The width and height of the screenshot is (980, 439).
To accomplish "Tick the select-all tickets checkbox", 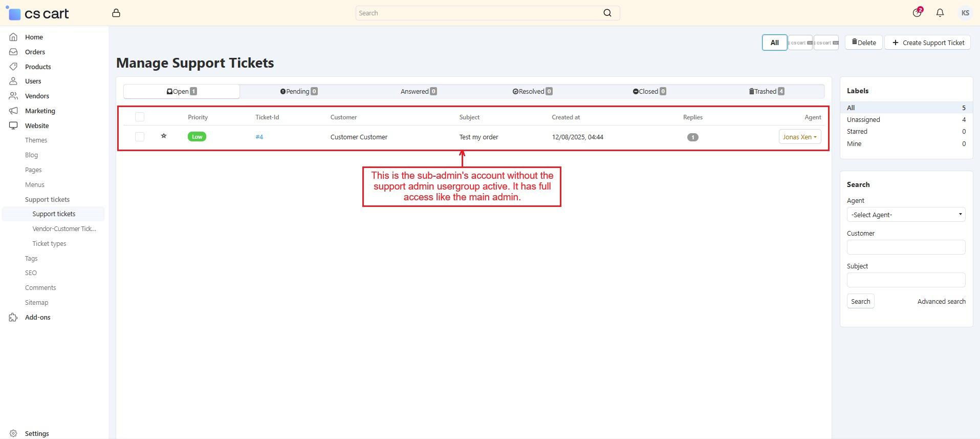I will pyautogui.click(x=140, y=117).
